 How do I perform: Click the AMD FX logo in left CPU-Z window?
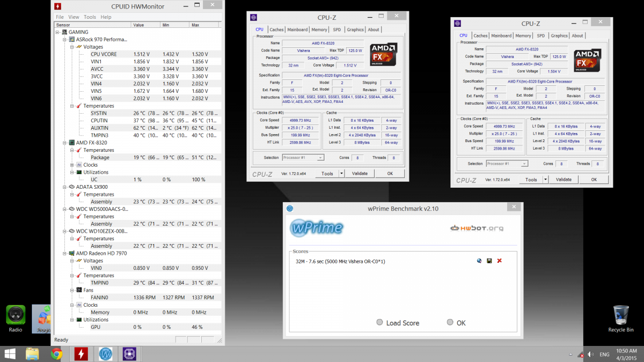click(383, 54)
